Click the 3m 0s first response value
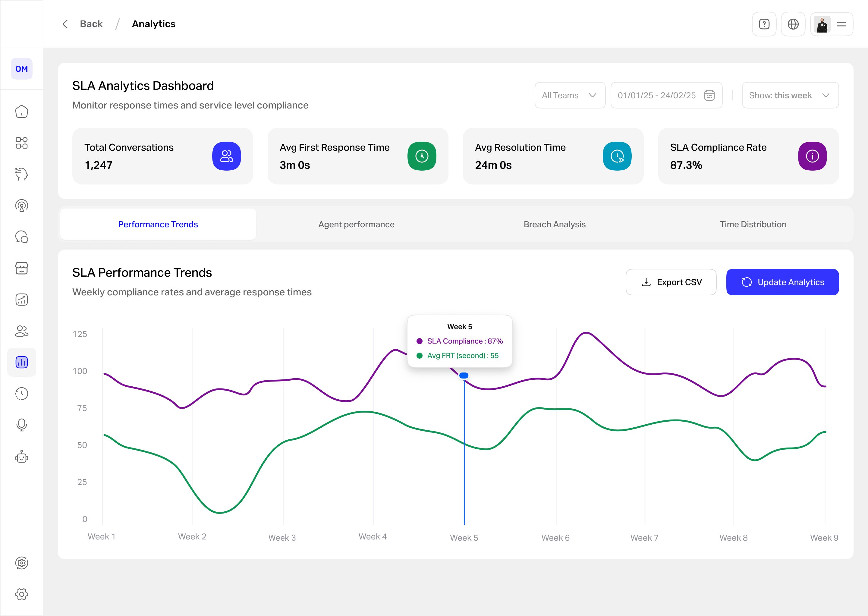The image size is (868, 616). click(295, 165)
